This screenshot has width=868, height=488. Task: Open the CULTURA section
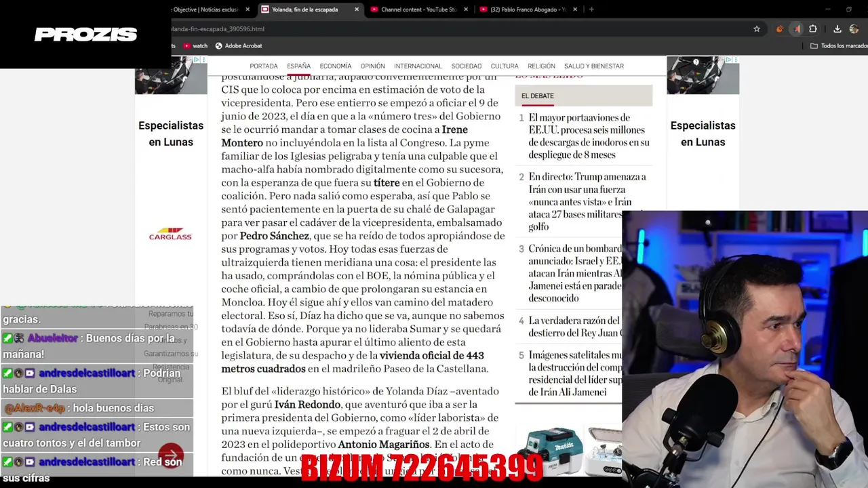pos(505,66)
